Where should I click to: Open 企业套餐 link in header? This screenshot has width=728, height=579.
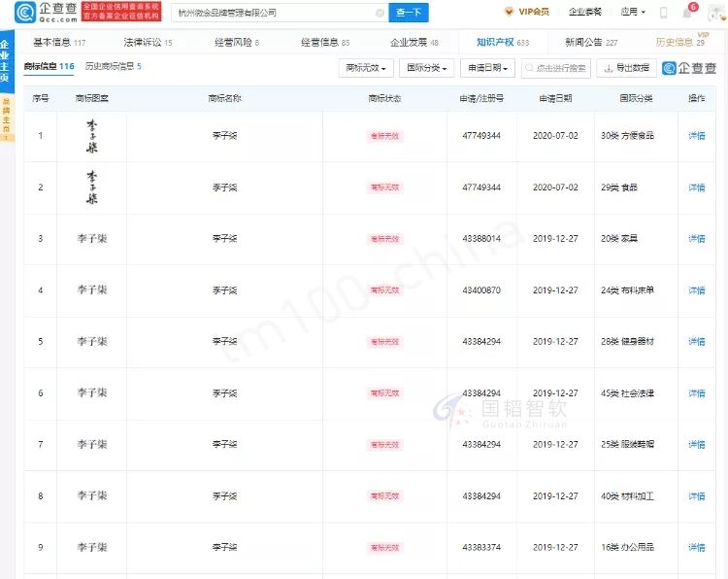click(x=585, y=12)
